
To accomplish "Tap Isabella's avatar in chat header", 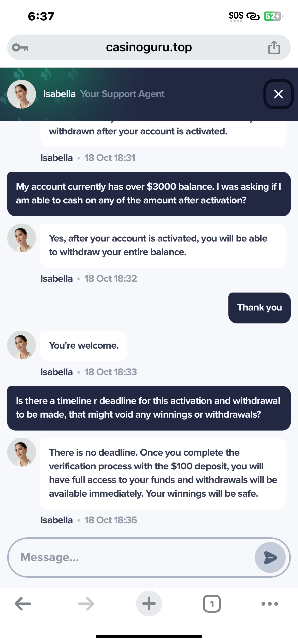I will coord(22,94).
